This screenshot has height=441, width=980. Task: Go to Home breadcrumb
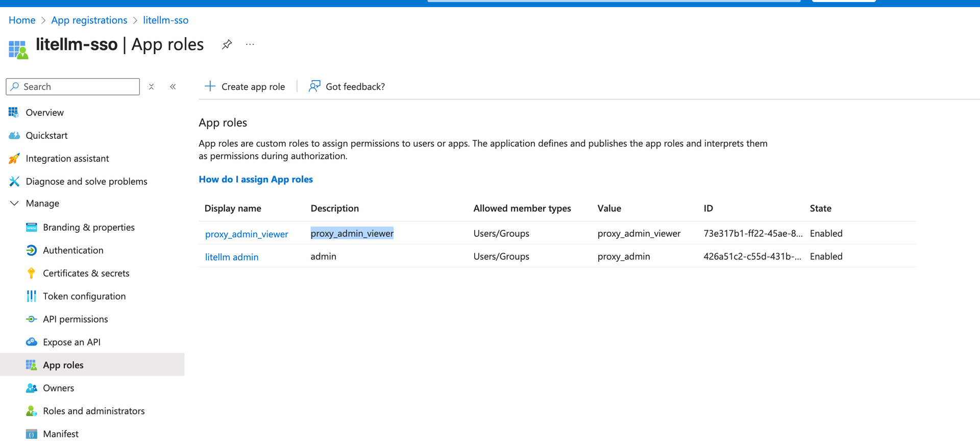(x=22, y=20)
